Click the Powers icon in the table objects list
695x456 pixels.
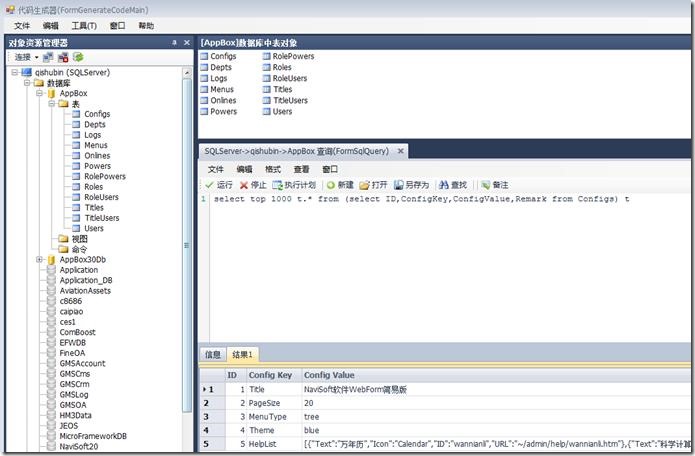point(204,112)
